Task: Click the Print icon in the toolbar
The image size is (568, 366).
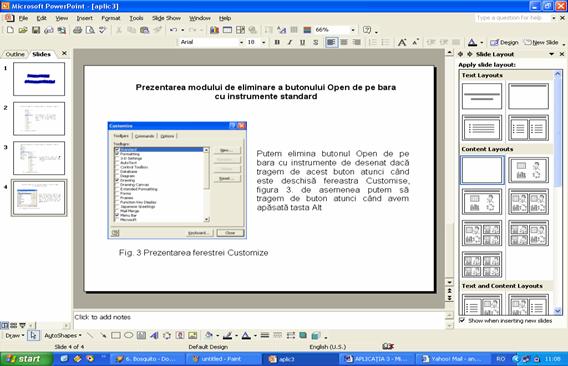Action: 77,30
